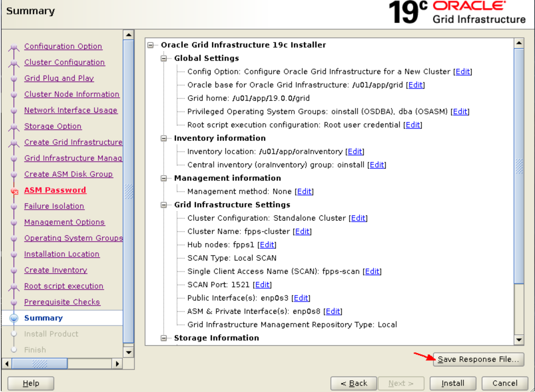Edit the Single Client Access Name
The width and height of the screenshot is (535, 392).
click(372, 271)
